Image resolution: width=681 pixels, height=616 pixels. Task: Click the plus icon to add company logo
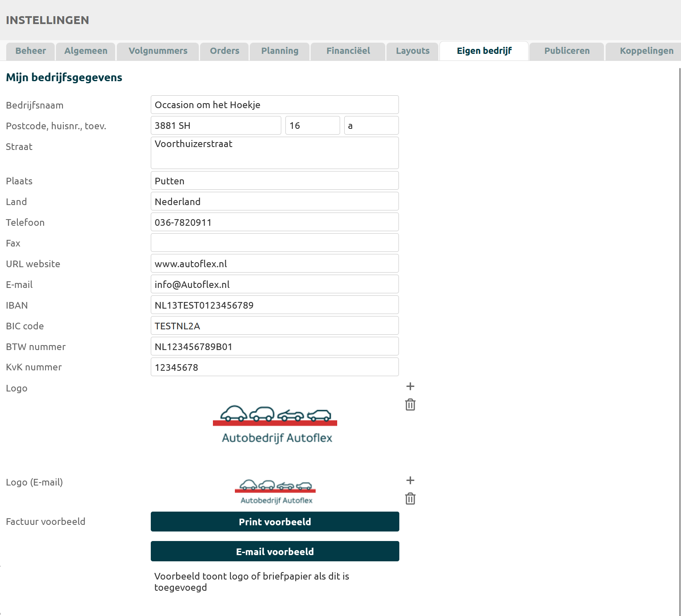point(410,387)
